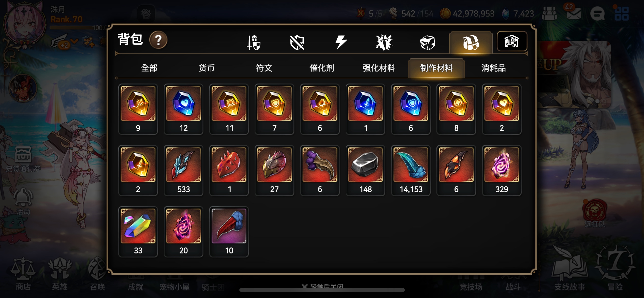Image resolution: width=644 pixels, height=298 pixels.
Task: Select the crossed-out shield category icon
Action: tap(297, 43)
